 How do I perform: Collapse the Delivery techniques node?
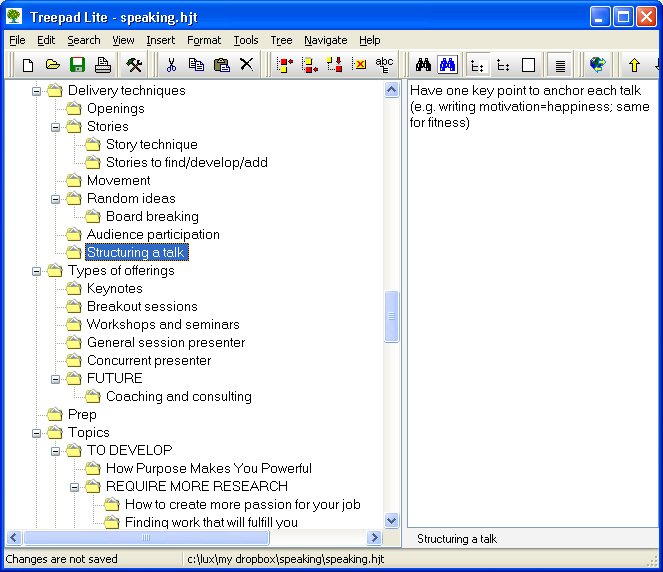pyautogui.click(x=37, y=91)
